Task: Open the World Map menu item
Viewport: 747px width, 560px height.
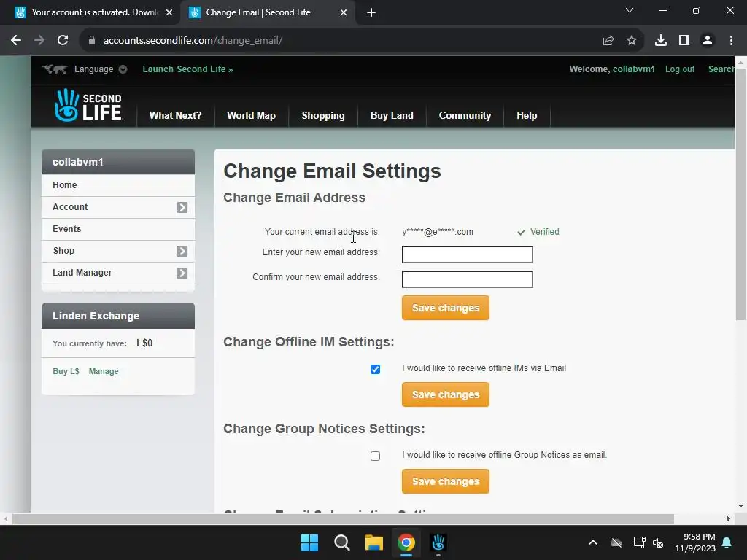Action: point(251,115)
